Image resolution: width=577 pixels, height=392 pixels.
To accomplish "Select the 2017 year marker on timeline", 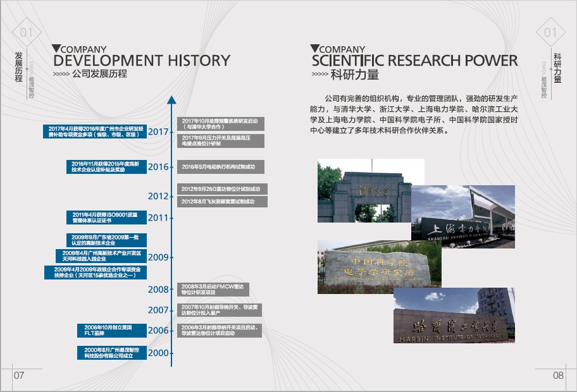I will click(x=158, y=132).
